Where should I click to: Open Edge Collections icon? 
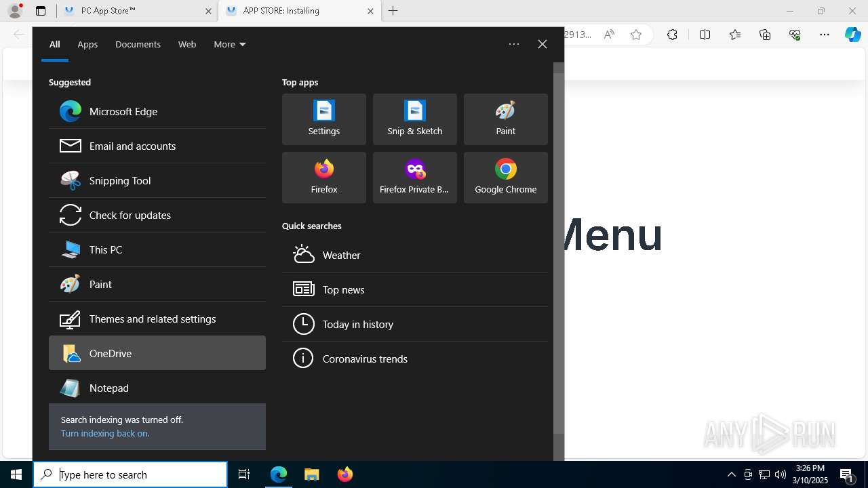point(765,35)
